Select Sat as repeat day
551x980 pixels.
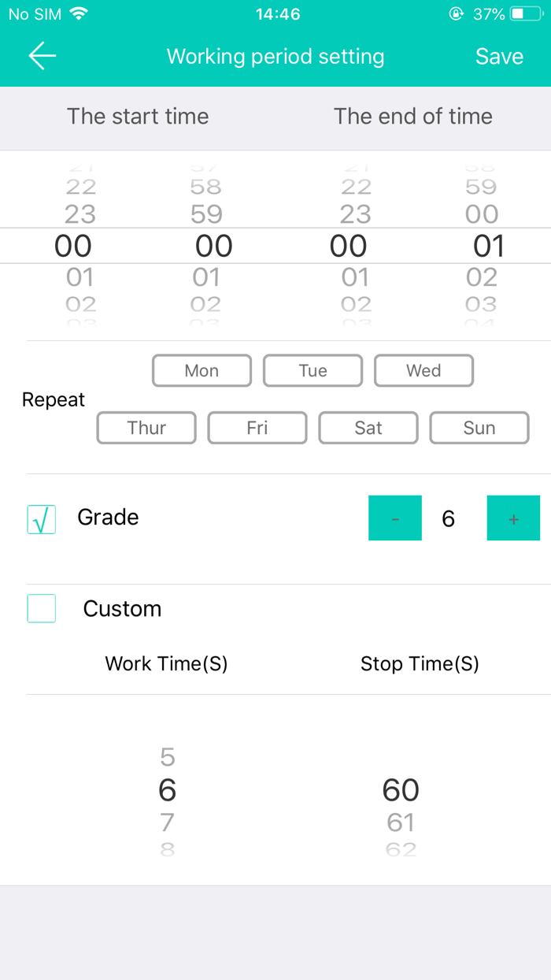point(368,428)
